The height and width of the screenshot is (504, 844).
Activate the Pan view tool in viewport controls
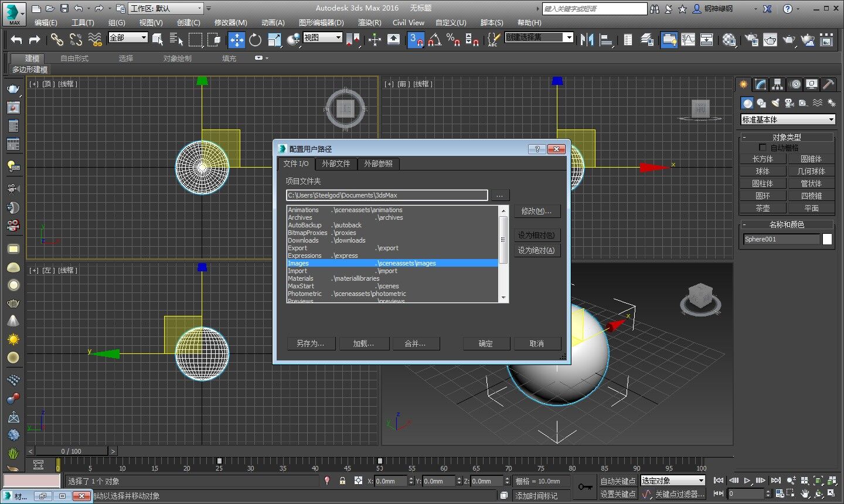805,494
